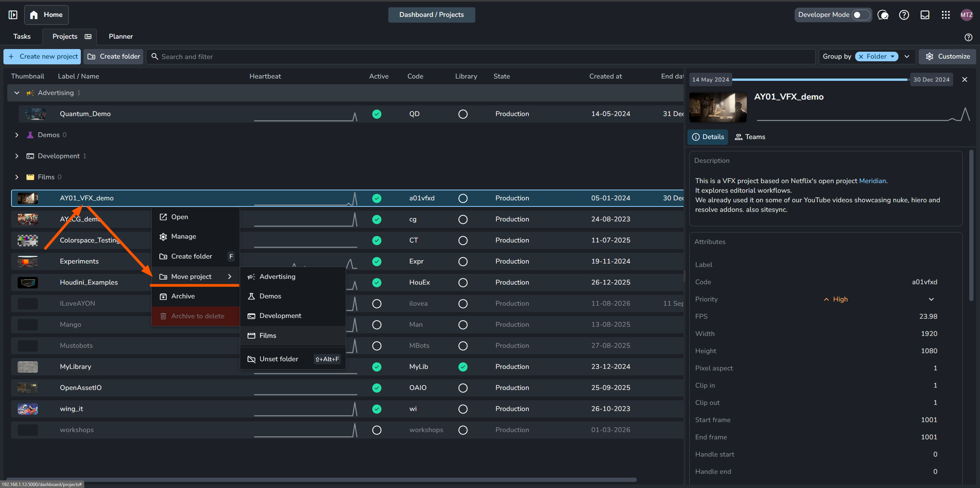Collapse the sidebar panel icon
The width and height of the screenshot is (980, 488).
click(x=13, y=15)
